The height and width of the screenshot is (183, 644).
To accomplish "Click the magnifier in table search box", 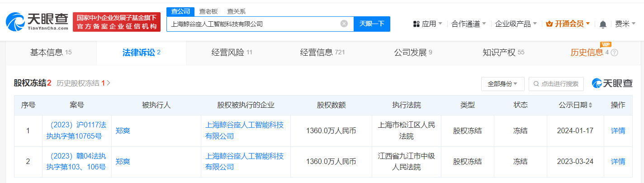I will pos(536,84).
